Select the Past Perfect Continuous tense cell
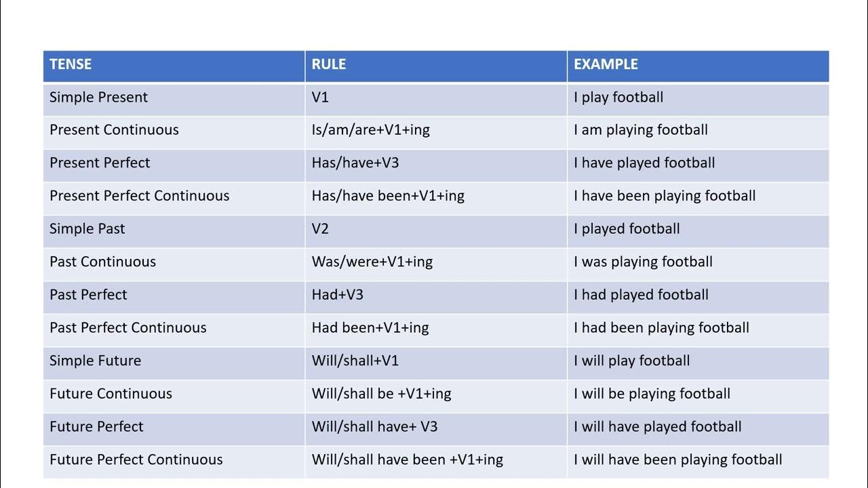868x488 pixels. pyautogui.click(x=128, y=328)
